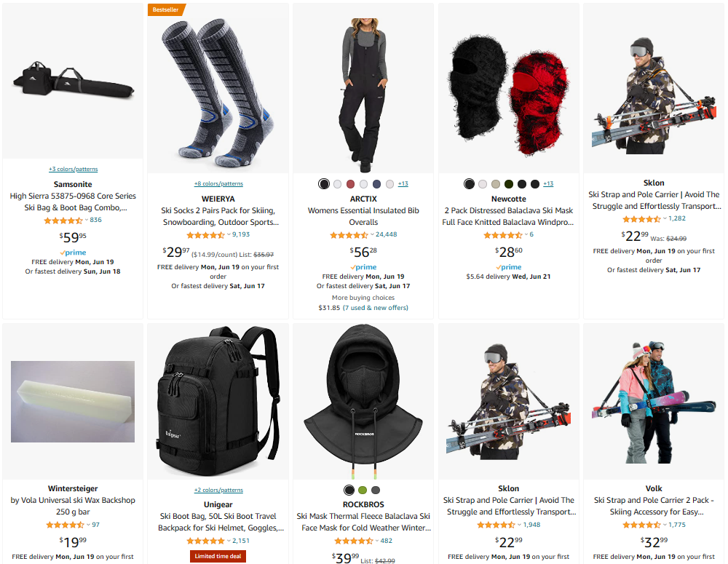Expand star rating popover for Samsonite ski bag
This screenshot has width=728, height=564.
(x=86, y=220)
